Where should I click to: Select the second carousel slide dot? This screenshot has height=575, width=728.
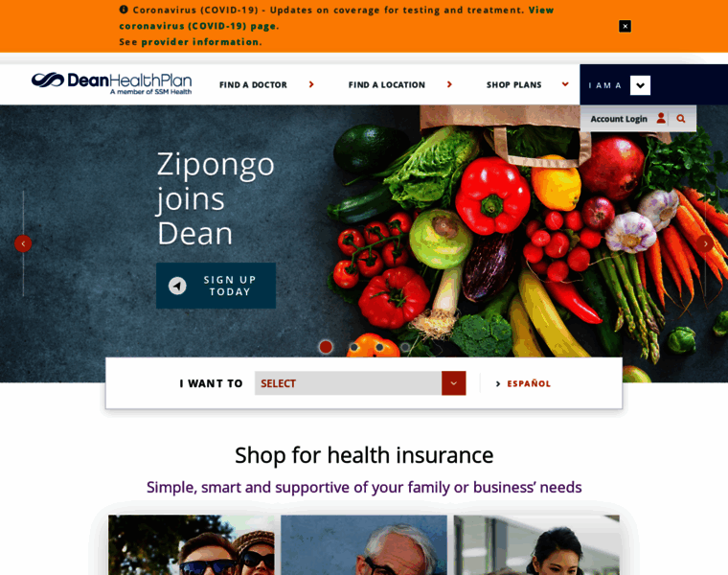[x=353, y=347]
